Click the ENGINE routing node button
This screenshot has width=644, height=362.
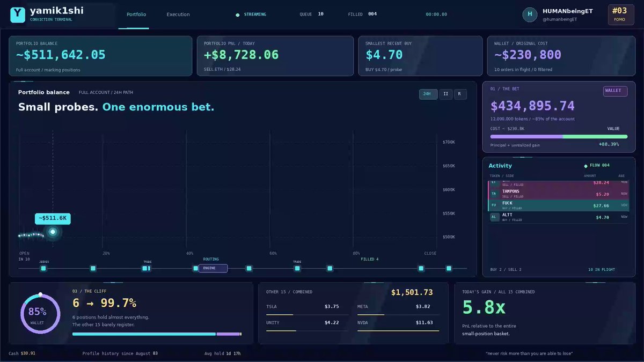tap(213, 268)
